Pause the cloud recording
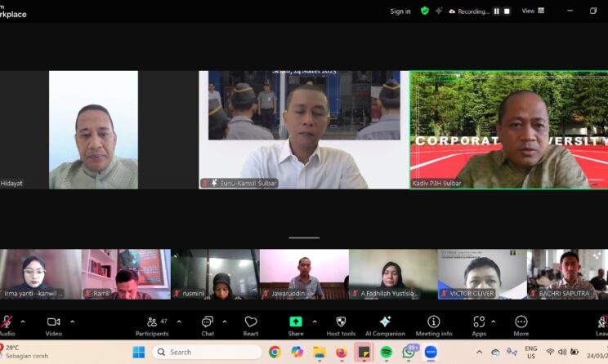Image resolution: width=608 pixels, height=364 pixels. tap(496, 11)
